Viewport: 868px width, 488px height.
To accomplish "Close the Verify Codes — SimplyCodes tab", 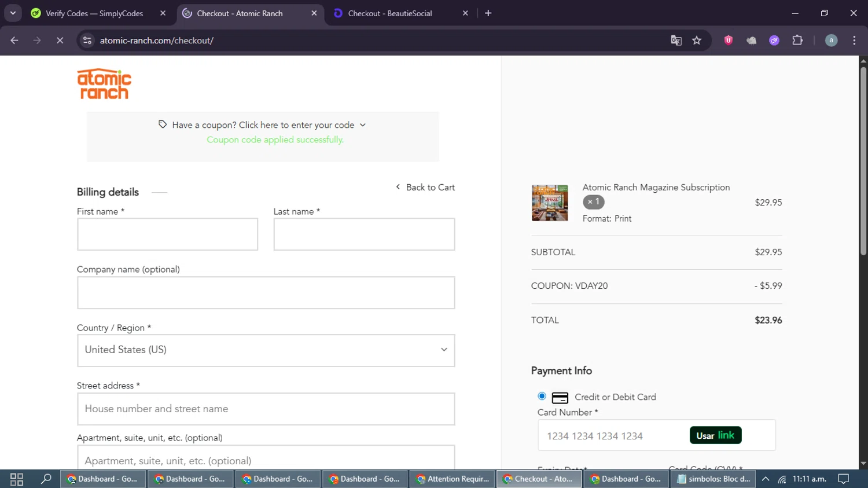I will tap(163, 13).
